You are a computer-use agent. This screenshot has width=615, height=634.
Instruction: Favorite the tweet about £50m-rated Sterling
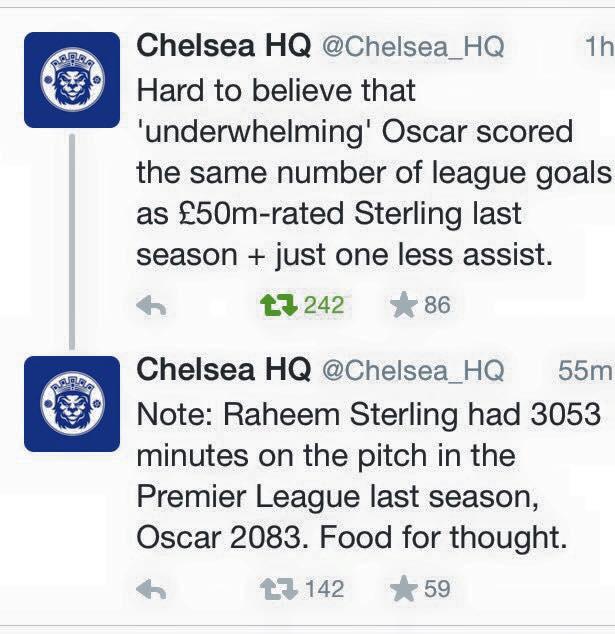403,305
